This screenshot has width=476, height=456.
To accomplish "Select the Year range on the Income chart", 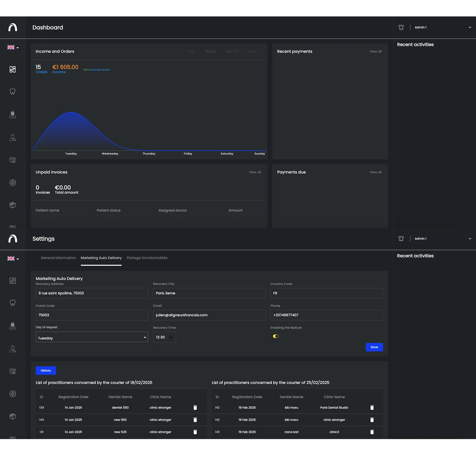I will 252,51.
